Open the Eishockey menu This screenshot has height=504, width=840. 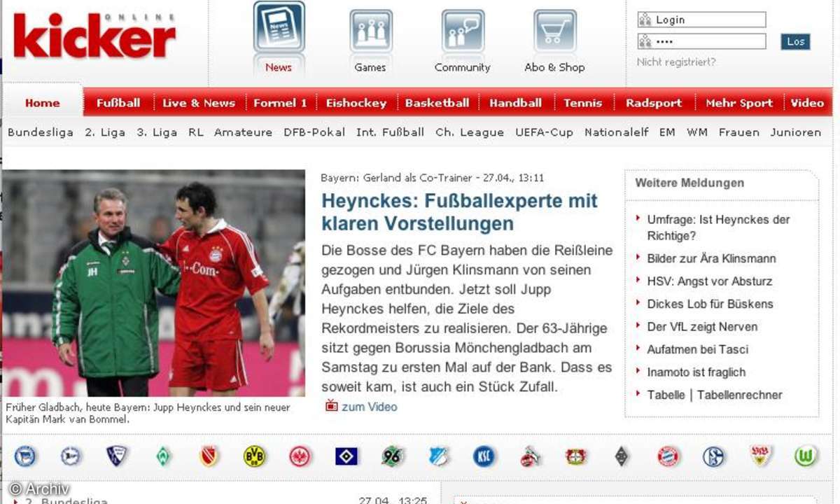click(x=356, y=103)
